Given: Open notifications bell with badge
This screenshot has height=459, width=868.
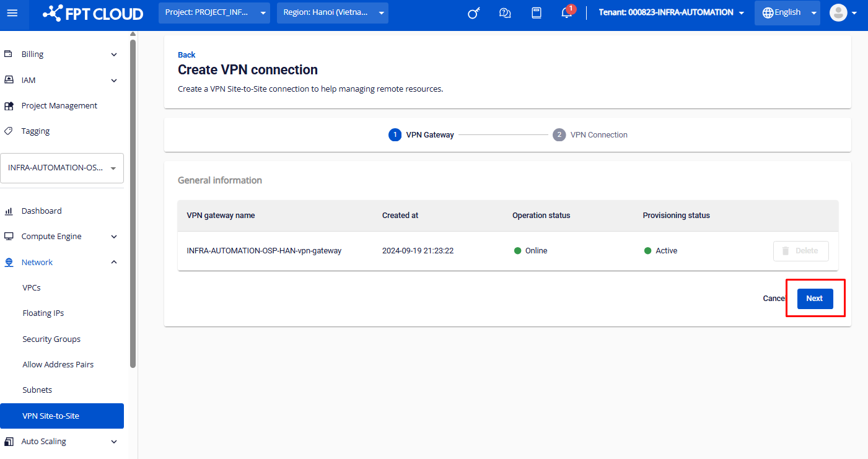Looking at the screenshot, I should (x=568, y=12).
